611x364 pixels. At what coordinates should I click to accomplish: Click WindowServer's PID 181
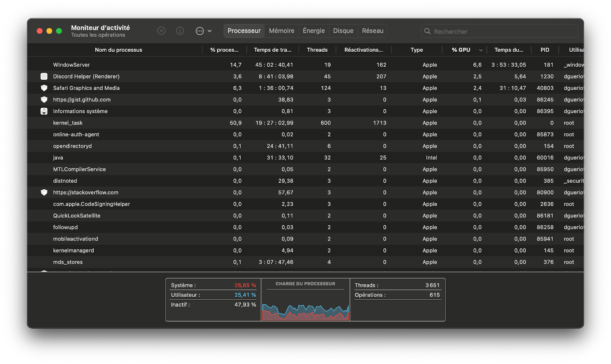tap(549, 65)
